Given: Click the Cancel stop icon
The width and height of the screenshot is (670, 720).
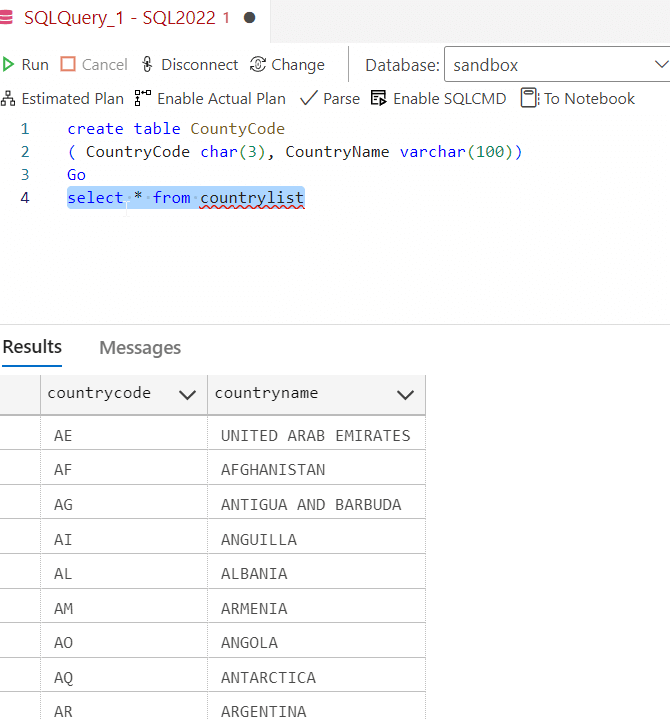Looking at the screenshot, I should point(68,65).
